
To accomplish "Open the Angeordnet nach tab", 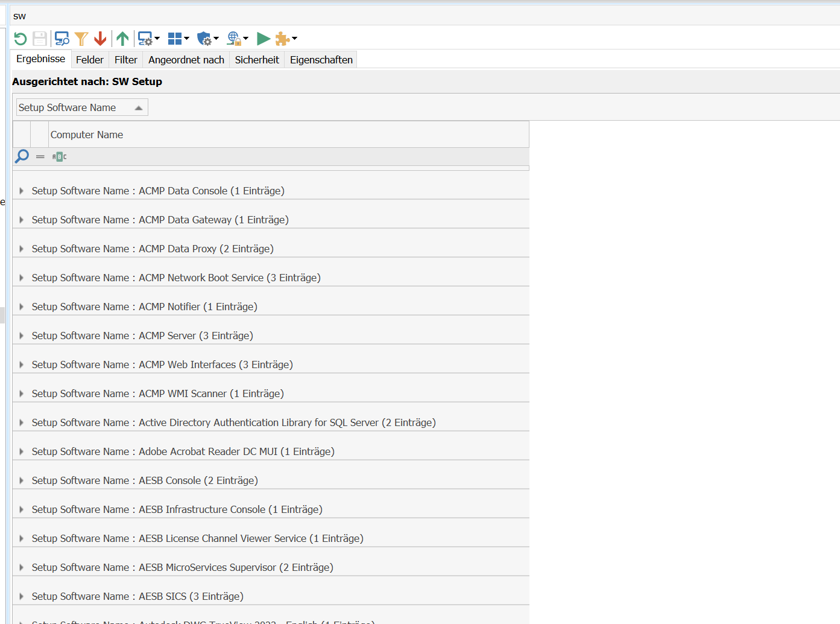I will click(186, 60).
